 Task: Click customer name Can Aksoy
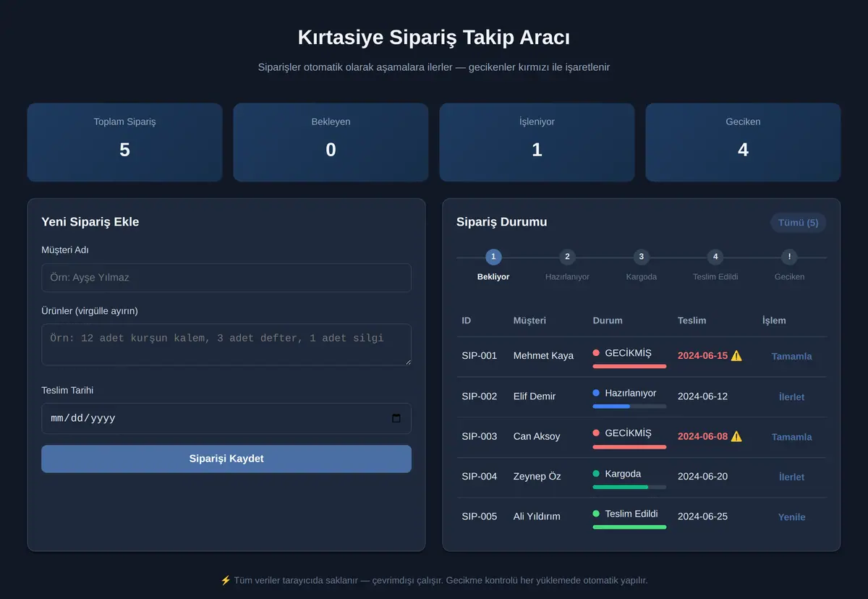(537, 436)
